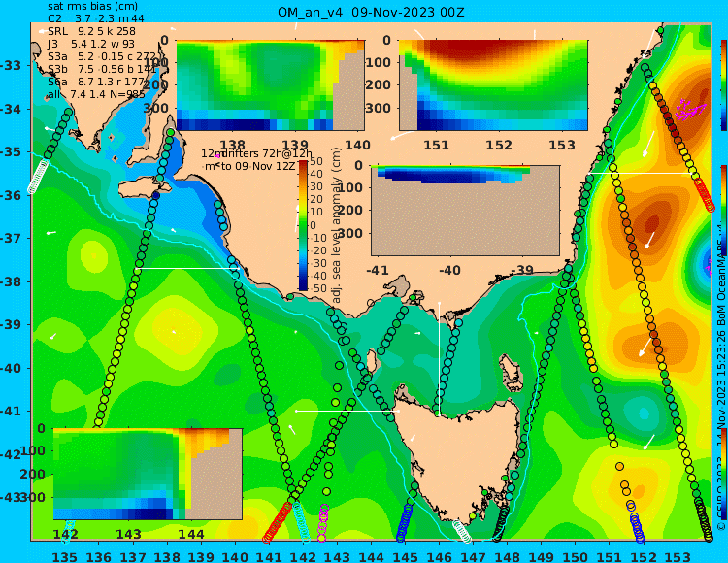Click the 'all 7.4 1.4 N=985' summary row

coord(96,95)
